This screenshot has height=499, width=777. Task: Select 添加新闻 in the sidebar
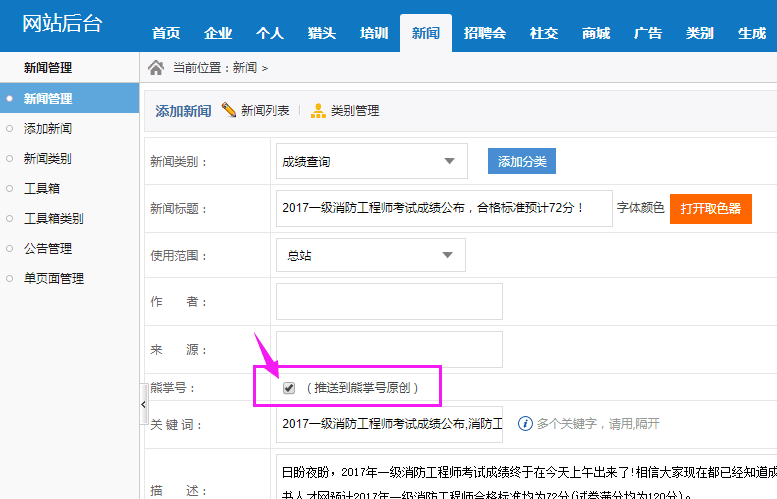coord(48,128)
